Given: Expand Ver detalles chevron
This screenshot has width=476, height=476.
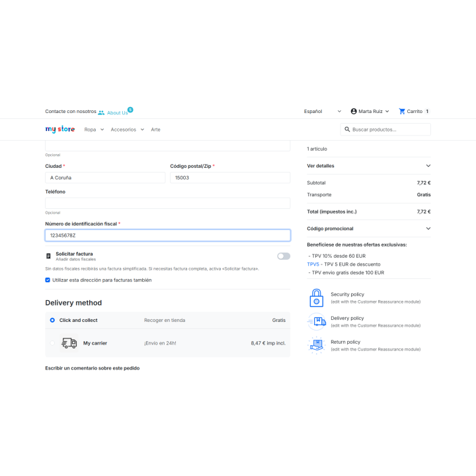Looking at the screenshot, I should pyautogui.click(x=428, y=166).
